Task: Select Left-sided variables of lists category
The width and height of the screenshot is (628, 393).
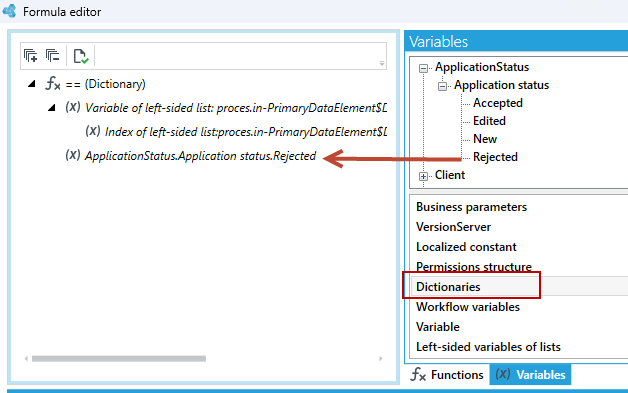Action: [488, 347]
